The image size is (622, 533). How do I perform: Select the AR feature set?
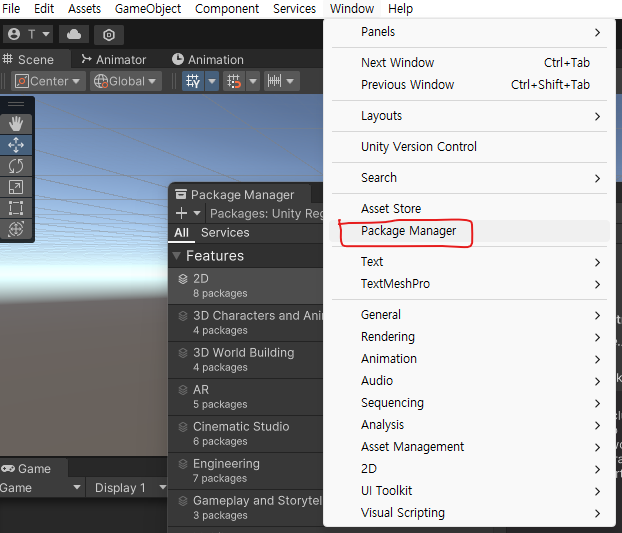(246, 397)
